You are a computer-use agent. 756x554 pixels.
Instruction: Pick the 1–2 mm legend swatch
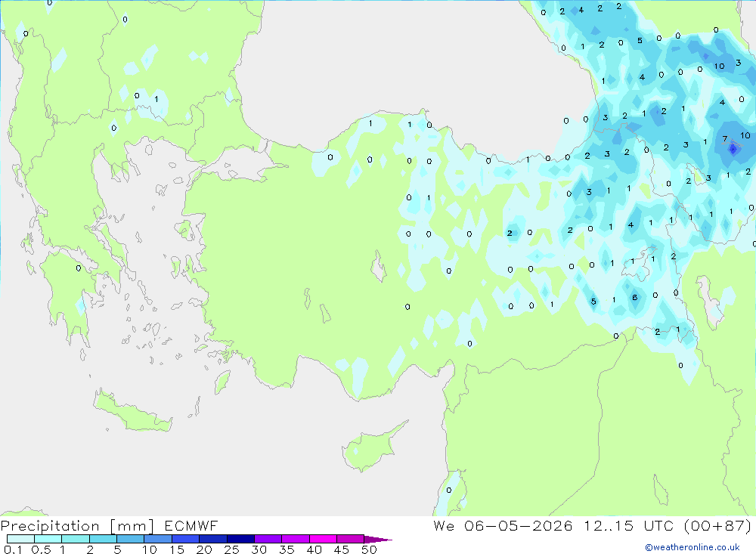(75, 539)
